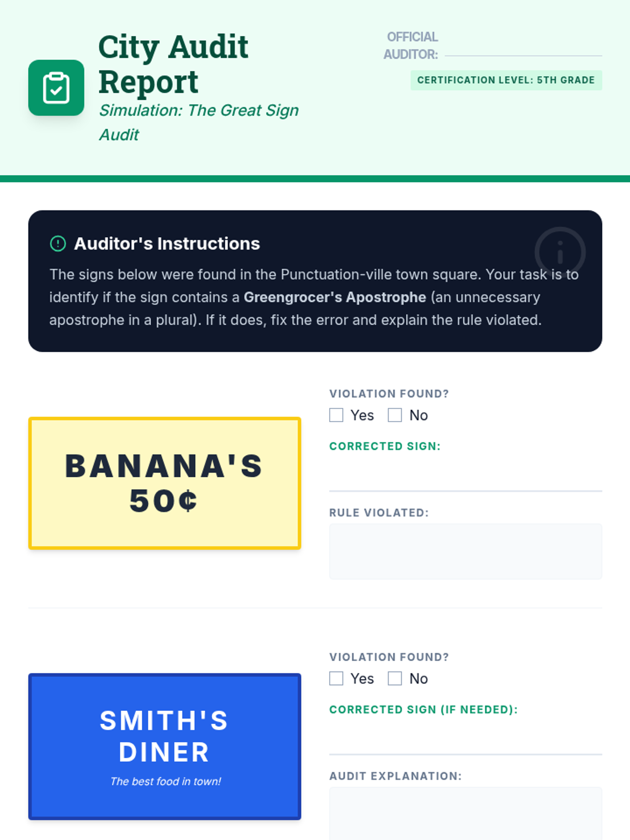Click the Auditor's Instructions heading
This screenshot has height=840, width=630.
(x=167, y=244)
